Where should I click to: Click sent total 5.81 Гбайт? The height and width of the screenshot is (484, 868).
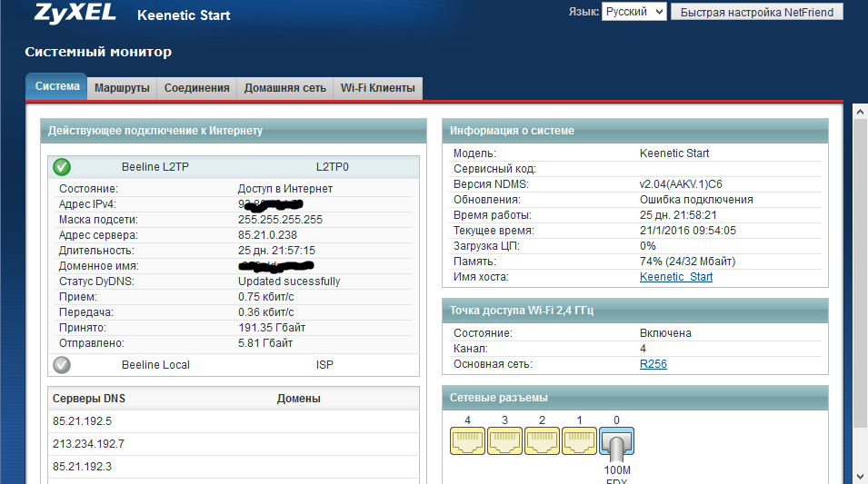coord(265,343)
